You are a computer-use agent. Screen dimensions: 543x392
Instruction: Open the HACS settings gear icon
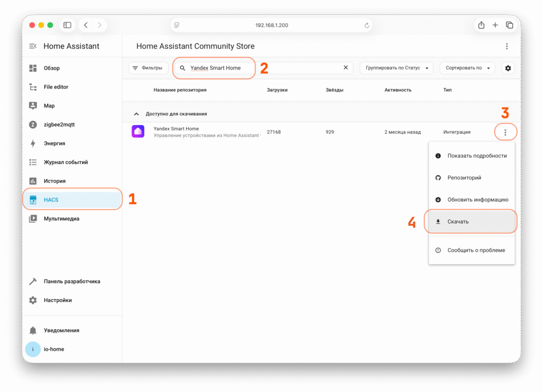pos(508,68)
